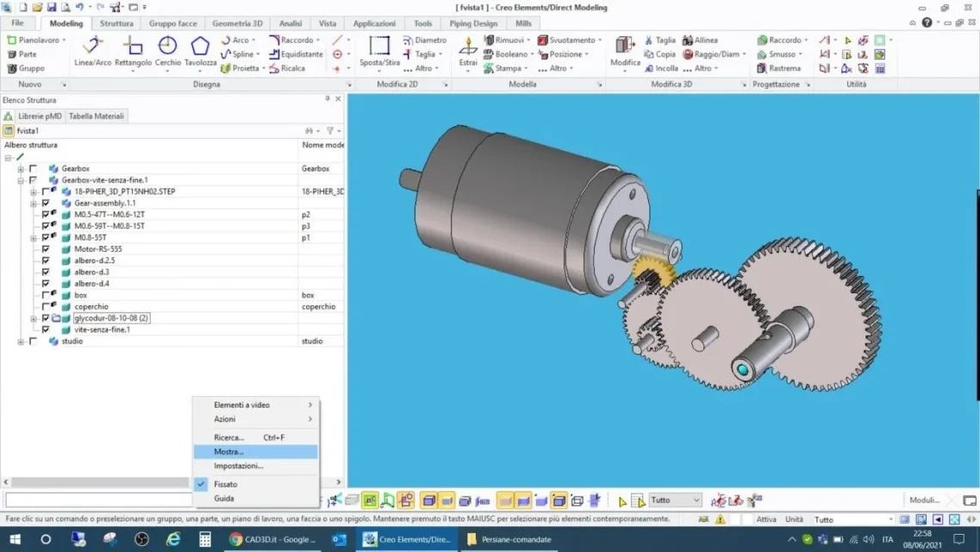Screen dimensions: 980x552
Task: Open the Tabella Materiali tab
Action: pos(97,116)
